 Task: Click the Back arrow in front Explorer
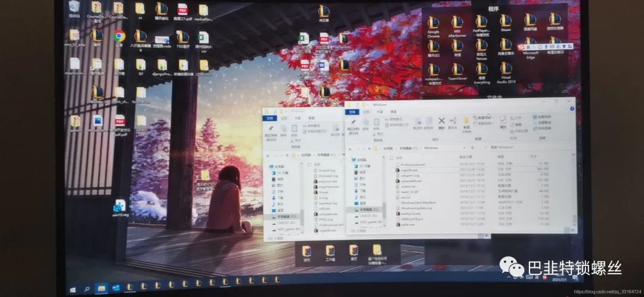click(352, 148)
